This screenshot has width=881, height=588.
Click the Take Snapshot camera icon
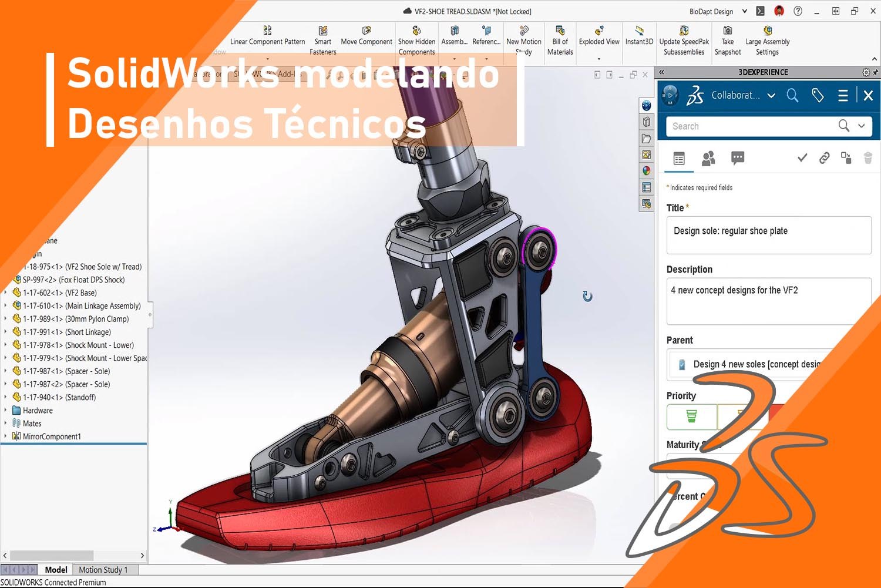(728, 31)
